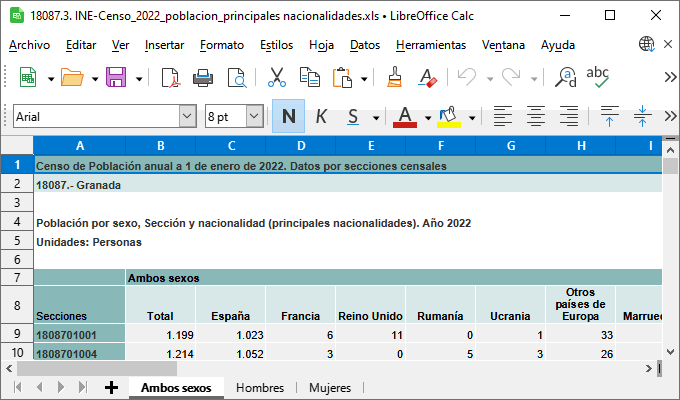Click the Cut scissors icon
Viewport: 680px width, 400px height.
[278, 78]
